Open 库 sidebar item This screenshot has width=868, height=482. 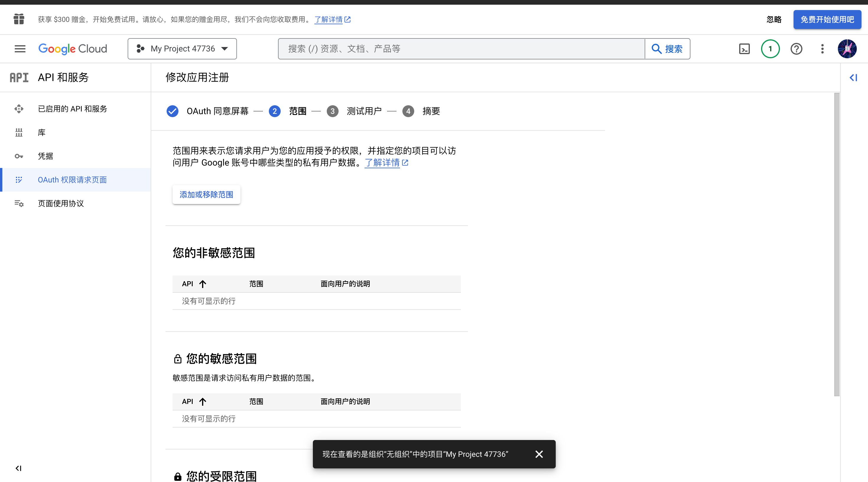(x=75, y=132)
